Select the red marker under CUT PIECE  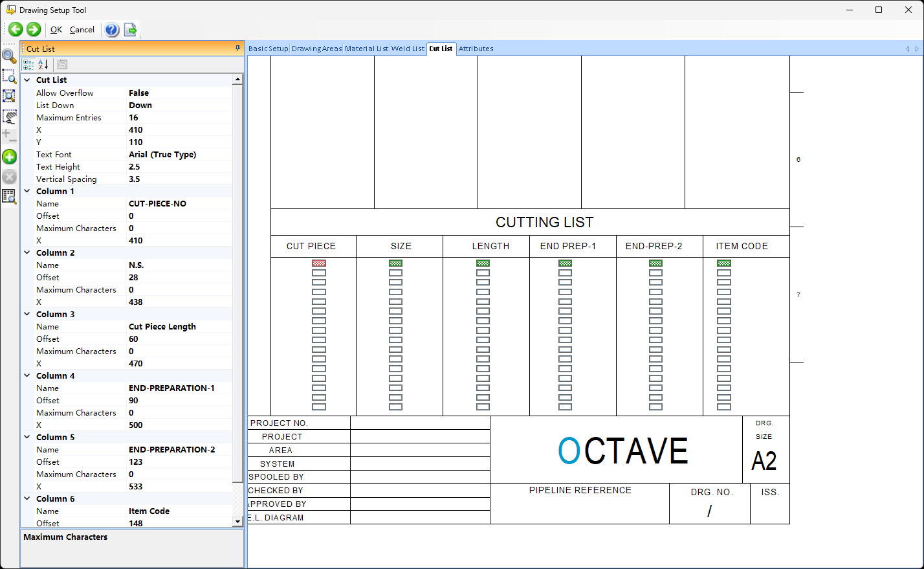(319, 263)
